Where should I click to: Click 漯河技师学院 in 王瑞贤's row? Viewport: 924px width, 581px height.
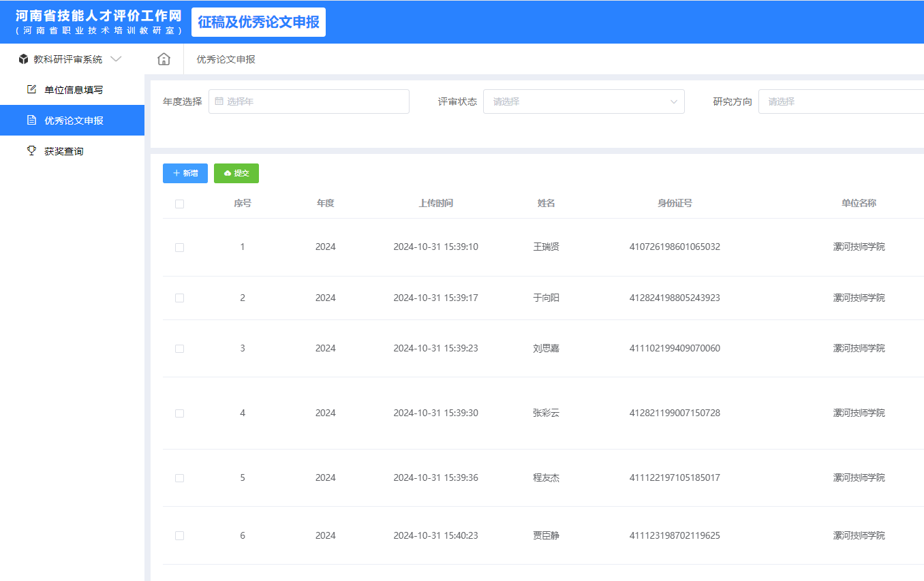(x=859, y=247)
